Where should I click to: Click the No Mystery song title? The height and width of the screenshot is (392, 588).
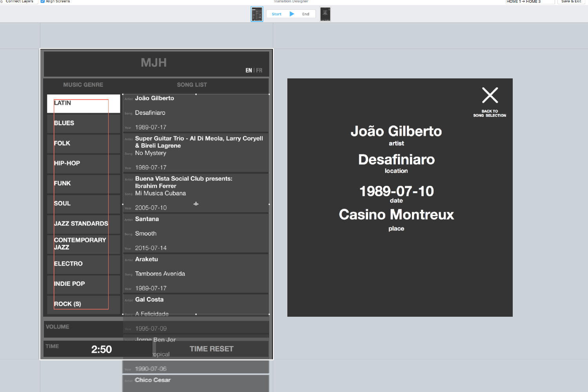click(x=151, y=153)
